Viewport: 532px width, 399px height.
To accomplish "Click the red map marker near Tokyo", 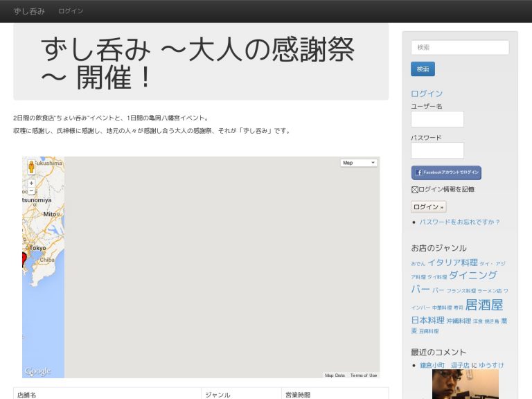I will click(x=24, y=260).
